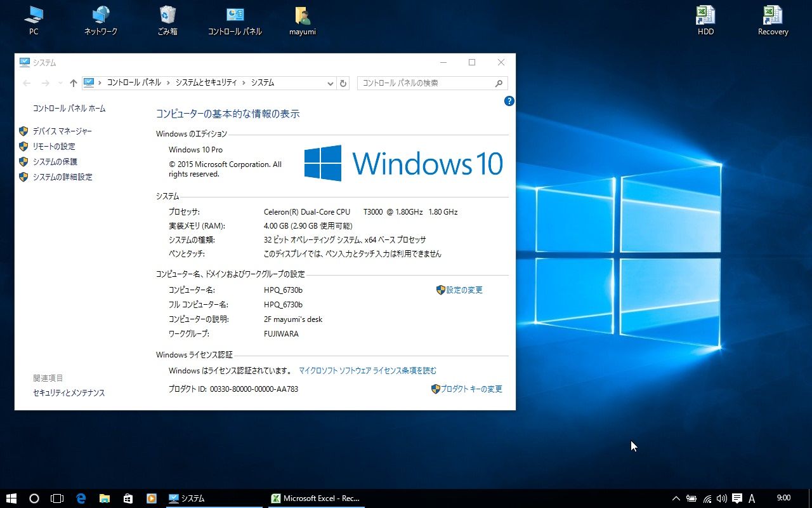The width and height of the screenshot is (812, 508).
Task: Open システムの詳細設定
Action: pos(63,177)
